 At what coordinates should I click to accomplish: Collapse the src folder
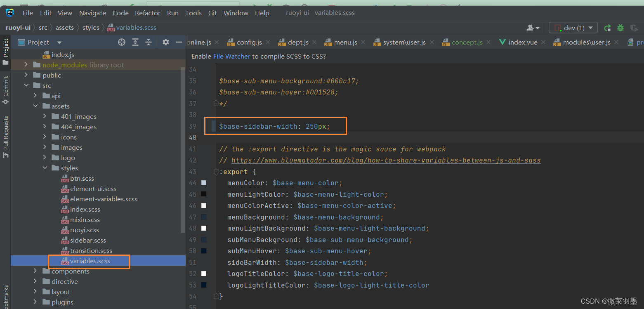click(26, 85)
